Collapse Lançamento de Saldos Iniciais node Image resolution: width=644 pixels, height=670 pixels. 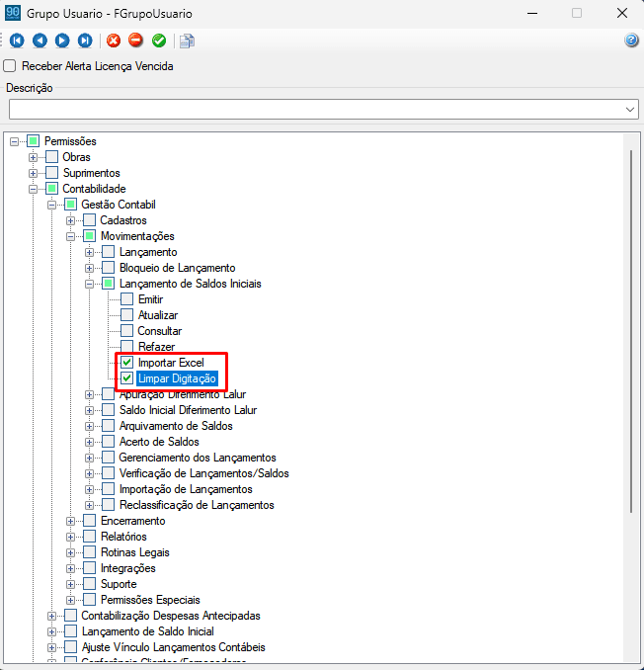(x=89, y=284)
